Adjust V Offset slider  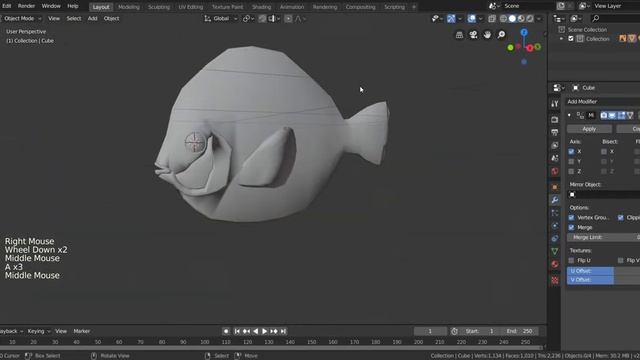603,280
